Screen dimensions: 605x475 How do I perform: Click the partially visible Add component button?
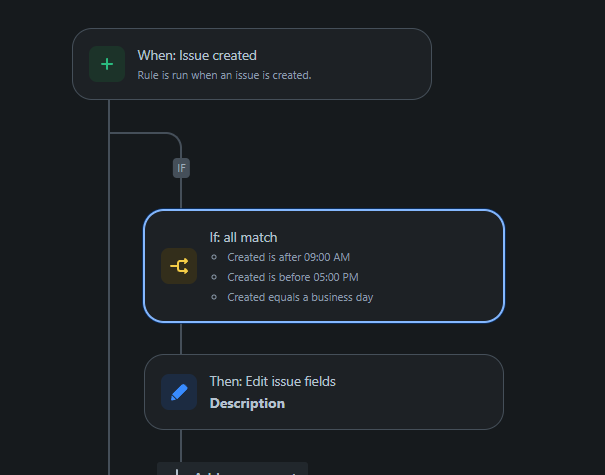click(232, 469)
